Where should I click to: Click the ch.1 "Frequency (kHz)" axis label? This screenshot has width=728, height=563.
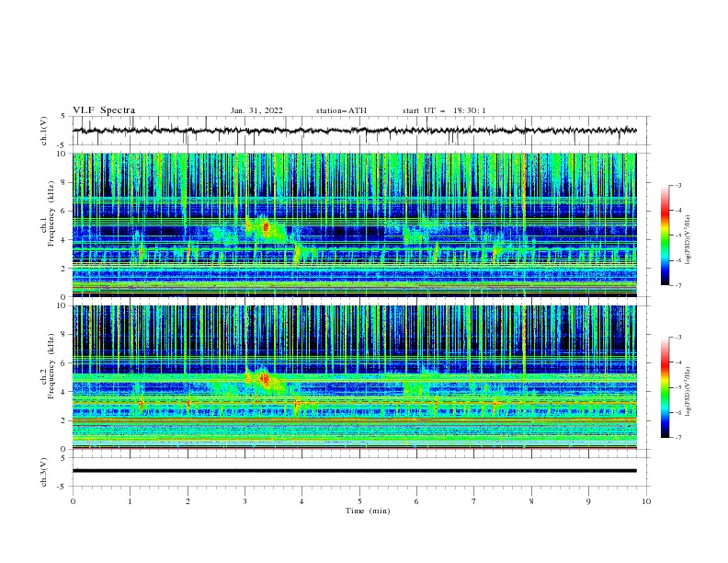(x=51, y=214)
